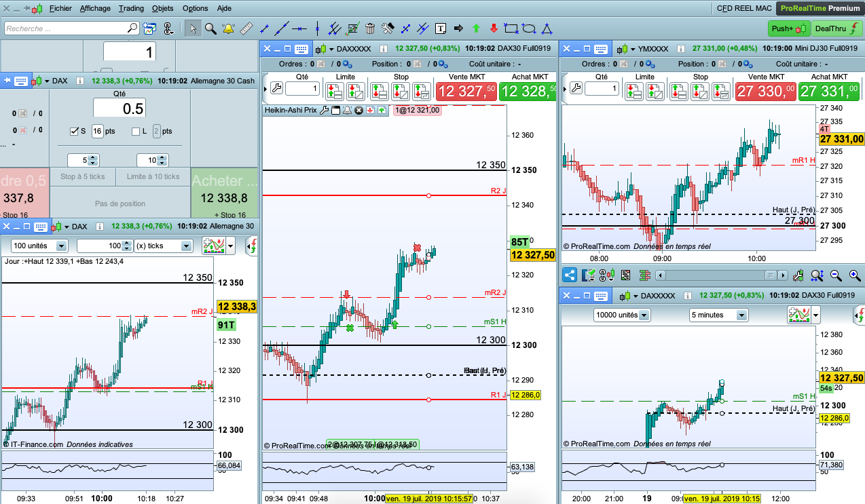Viewport: 865px width, 504px height.
Task: Click the Heikin-Ashi alert bell icon
Action: pos(347,110)
